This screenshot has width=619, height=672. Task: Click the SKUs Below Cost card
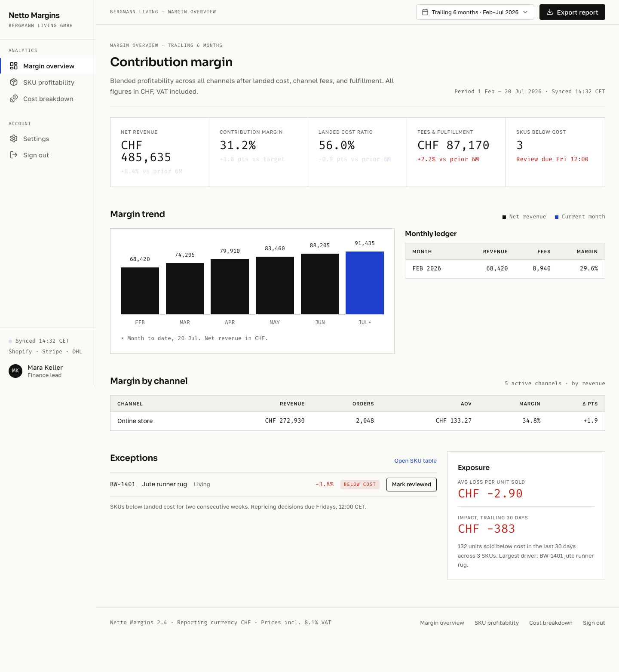coord(555,152)
